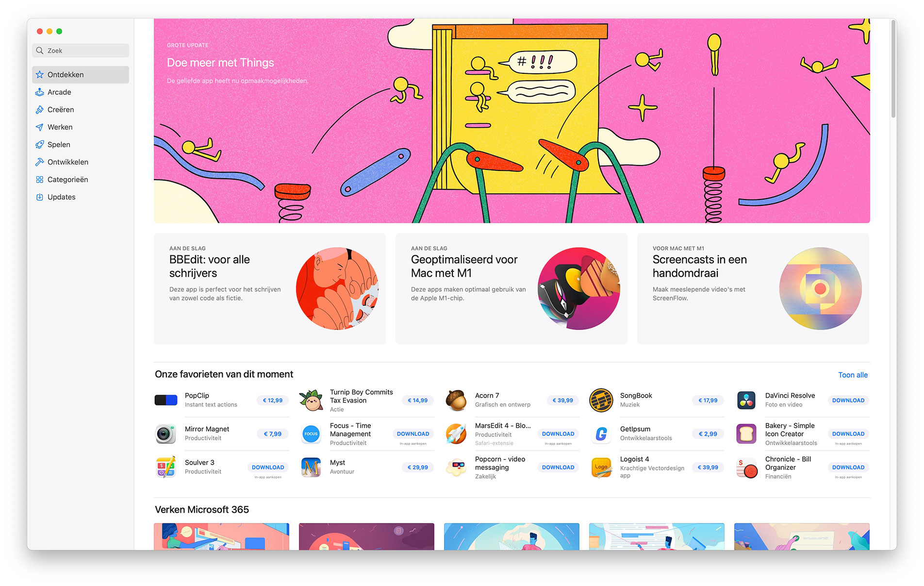Buy PopClip for € 12,99

(x=273, y=401)
